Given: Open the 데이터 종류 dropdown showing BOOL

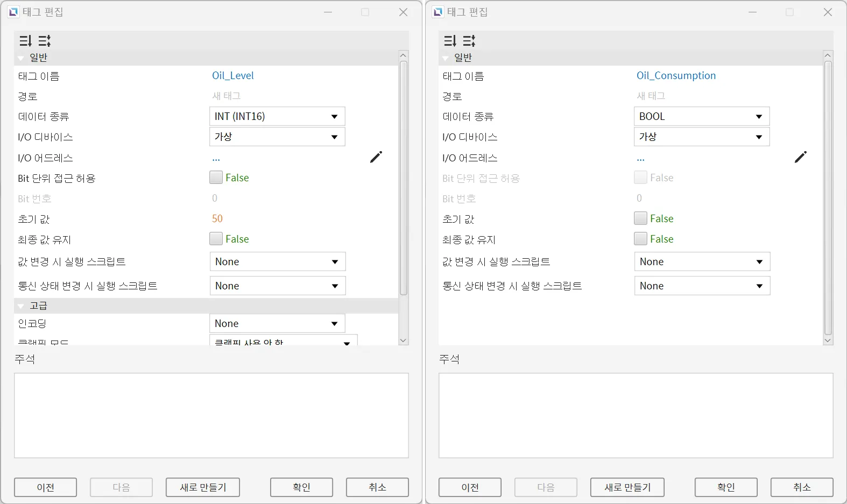Looking at the screenshot, I should [701, 117].
